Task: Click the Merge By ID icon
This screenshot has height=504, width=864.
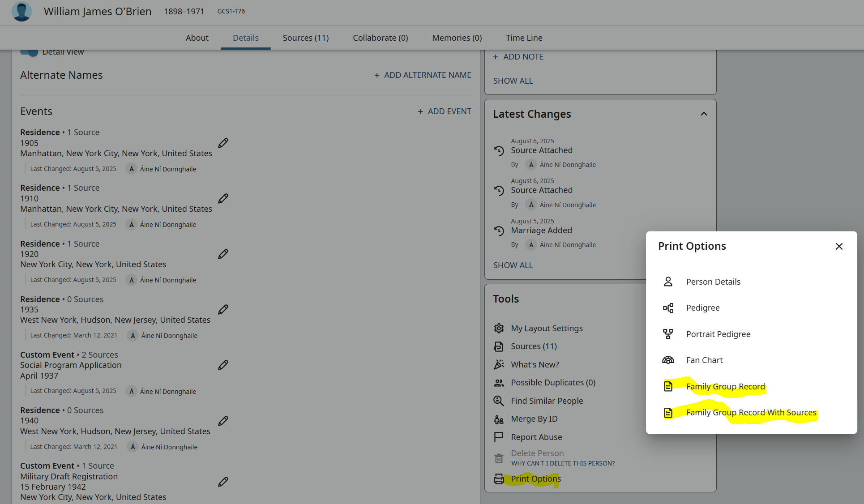Action: (499, 419)
